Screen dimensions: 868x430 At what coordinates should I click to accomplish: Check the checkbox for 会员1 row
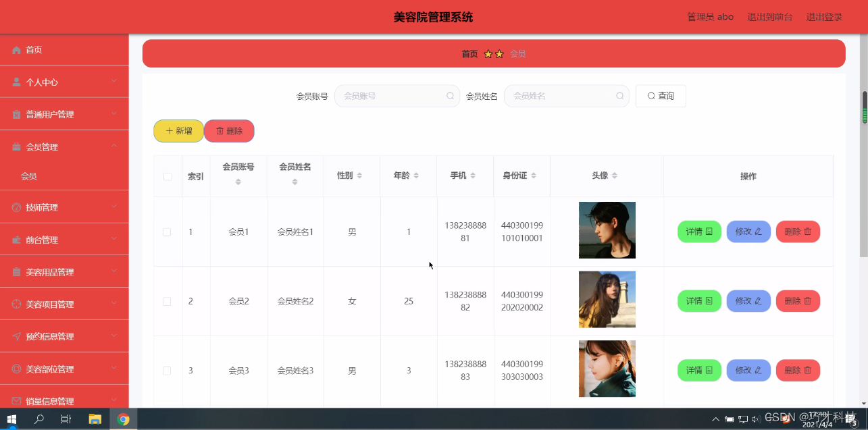167,232
